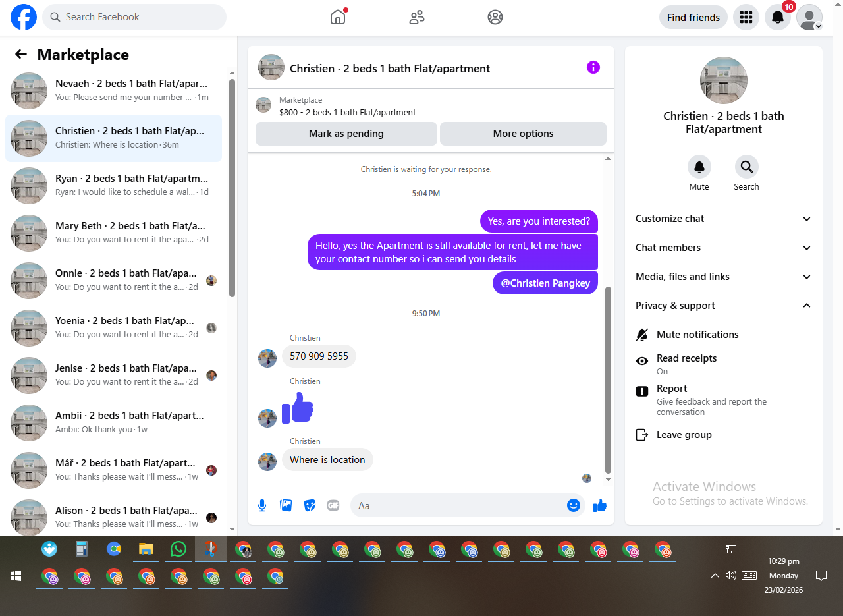Screen dimensions: 843x616
Task: Click the Report exclamation icon
Action: pos(642,391)
